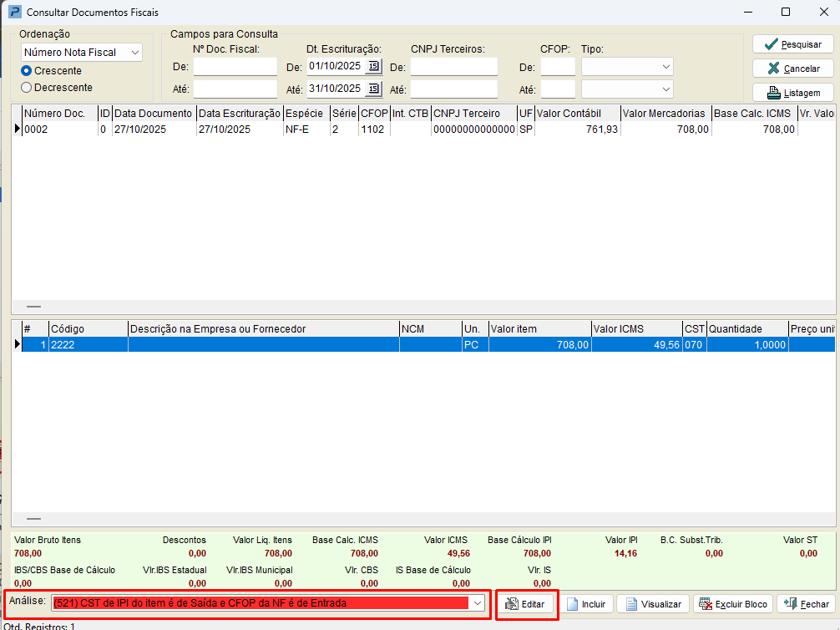Click the Nº Doc. Fiscal De field

click(235, 67)
